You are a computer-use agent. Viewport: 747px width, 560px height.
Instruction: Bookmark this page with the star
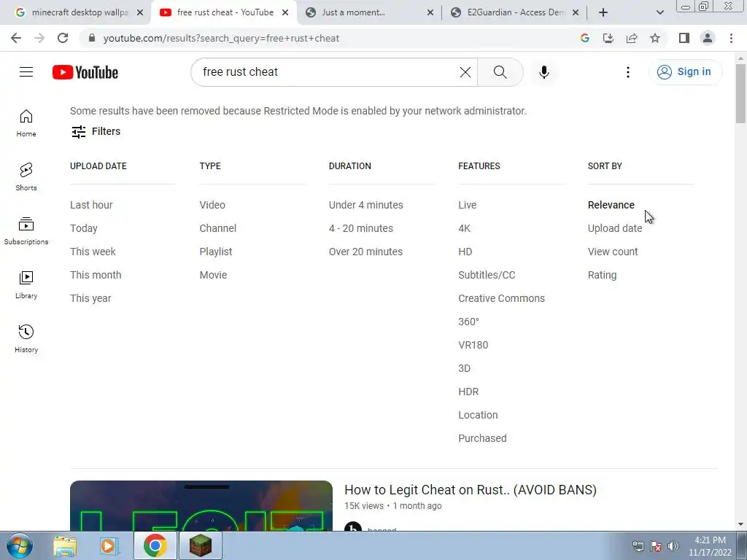pyautogui.click(x=655, y=38)
